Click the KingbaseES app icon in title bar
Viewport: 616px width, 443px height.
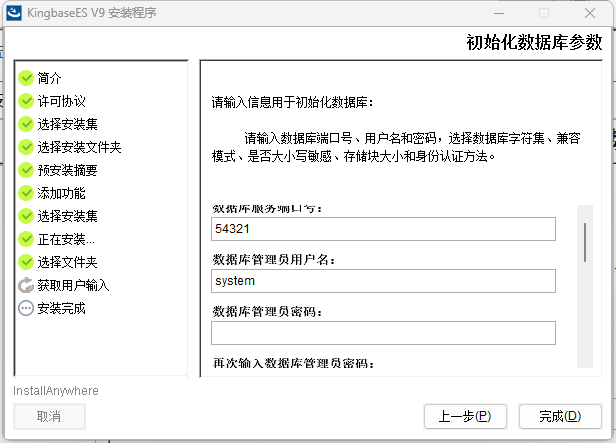pos(14,13)
